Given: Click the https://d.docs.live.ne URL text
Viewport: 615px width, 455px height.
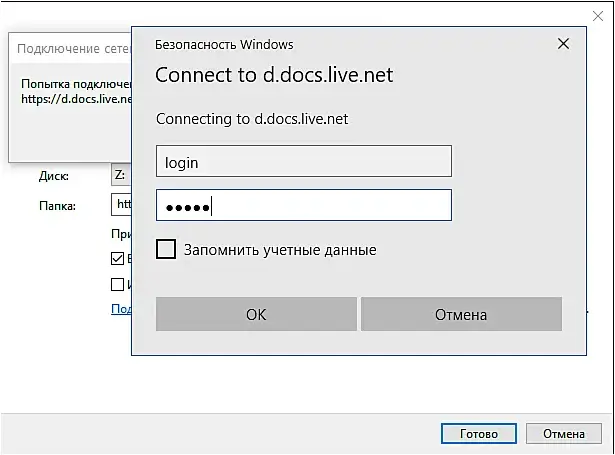Looking at the screenshot, I should tap(76, 99).
